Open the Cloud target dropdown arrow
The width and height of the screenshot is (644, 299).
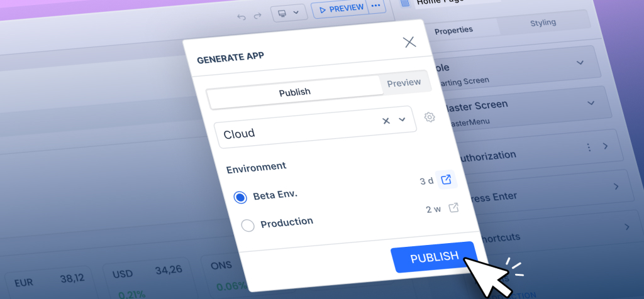(x=402, y=119)
